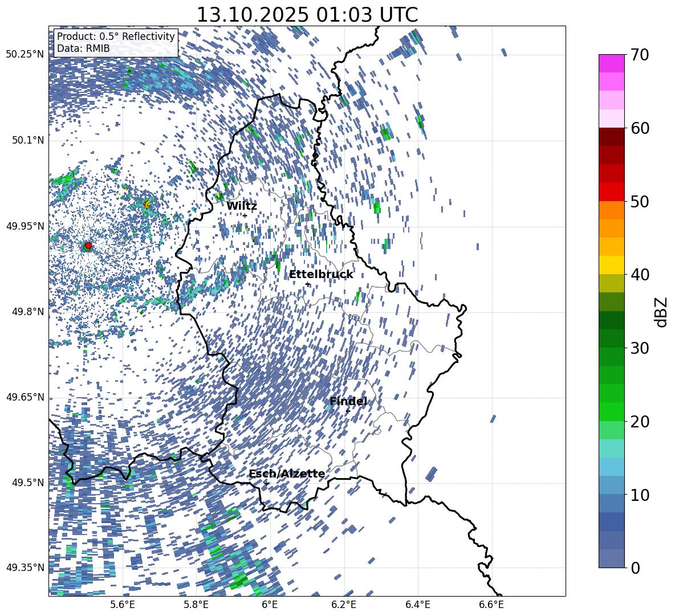Click the 6.4°E longitude tick label
The image size is (675, 616).
[x=417, y=605]
